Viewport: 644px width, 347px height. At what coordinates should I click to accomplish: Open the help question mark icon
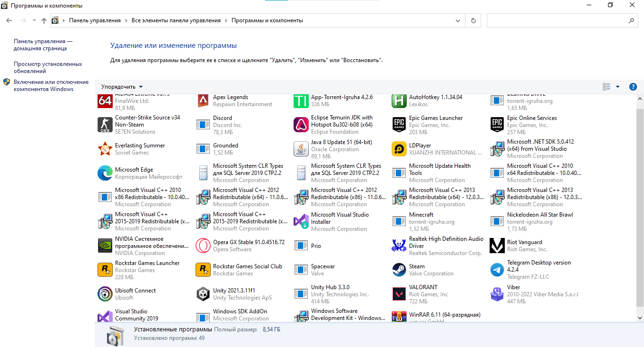point(633,87)
